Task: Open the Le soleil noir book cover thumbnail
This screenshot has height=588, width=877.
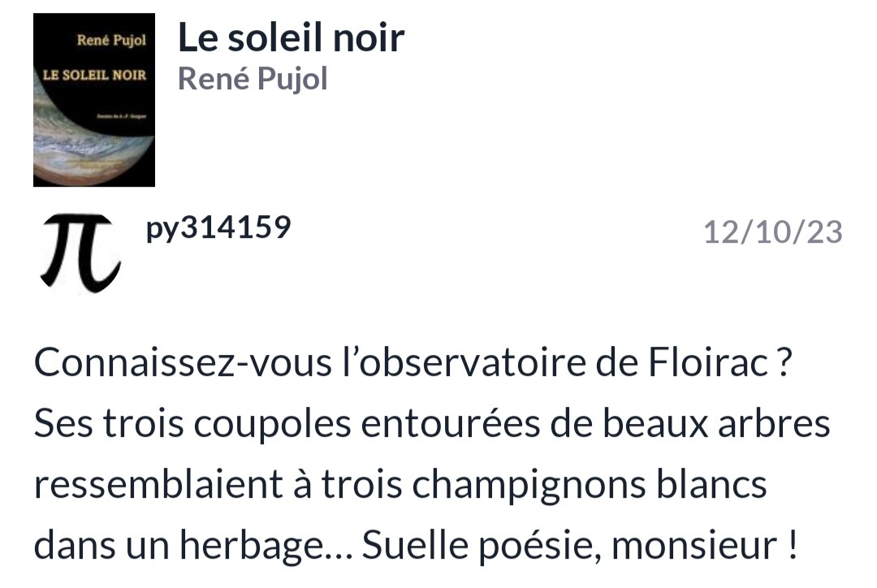Action: [93, 99]
